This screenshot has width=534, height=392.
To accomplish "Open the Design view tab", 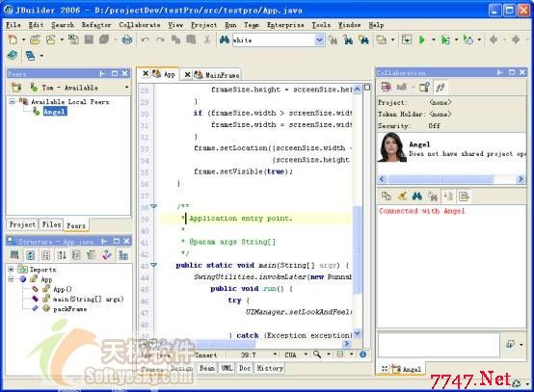I will [x=181, y=368].
